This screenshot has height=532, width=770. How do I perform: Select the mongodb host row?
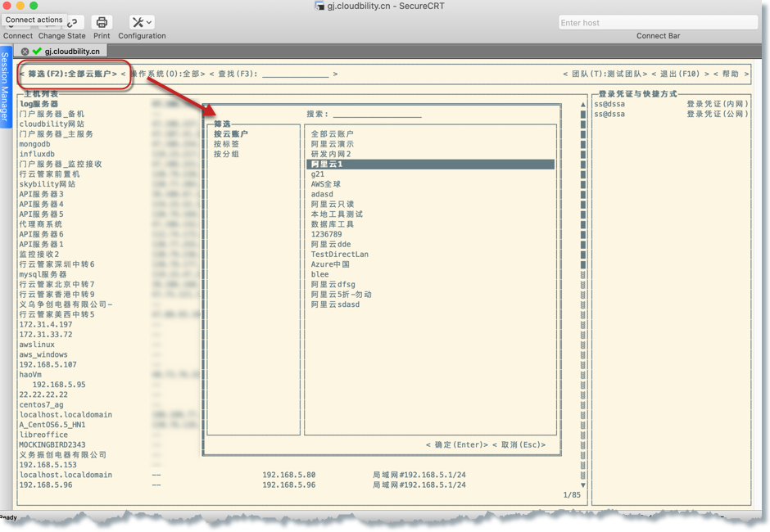(35, 144)
